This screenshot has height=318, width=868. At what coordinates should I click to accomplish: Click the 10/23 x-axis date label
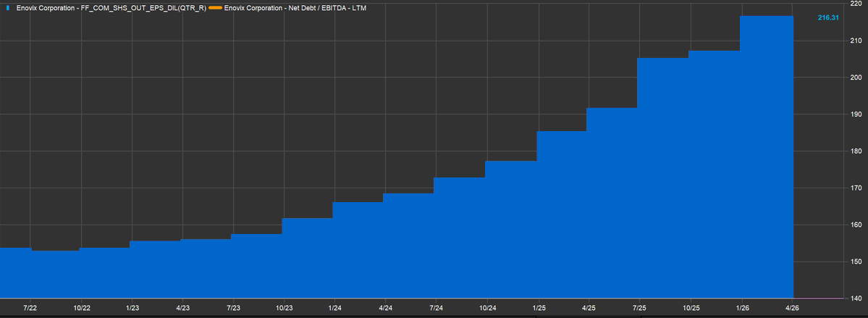coord(285,307)
